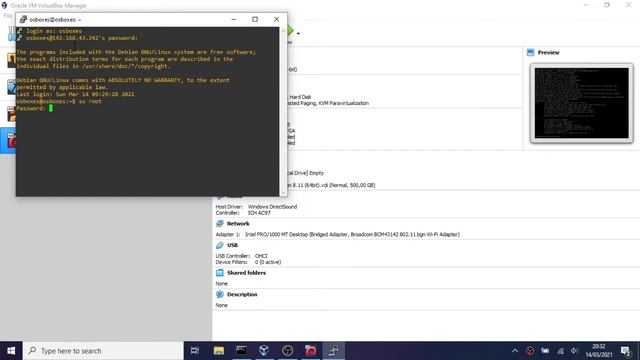Open the Shared folders header link
640x360 pixels.
click(x=246, y=273)
